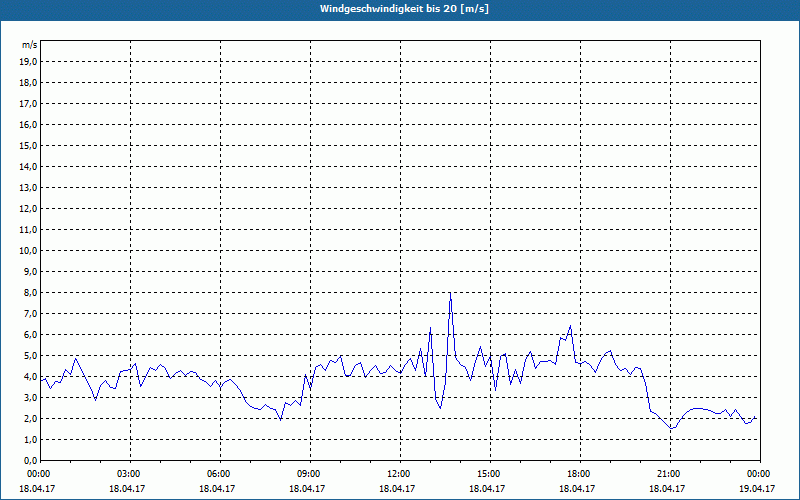Click the "06:00" time label
Image resolution: width=800 pixels, height=500 pixels.
[x=220, y=474]
